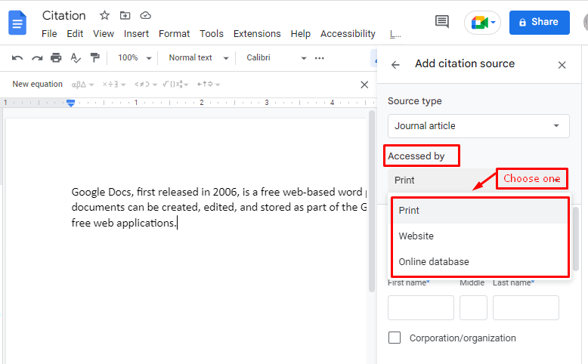Viewport: 588px width, 364px height.
Task: Open the Extensions menu
Action: (257, 34)
